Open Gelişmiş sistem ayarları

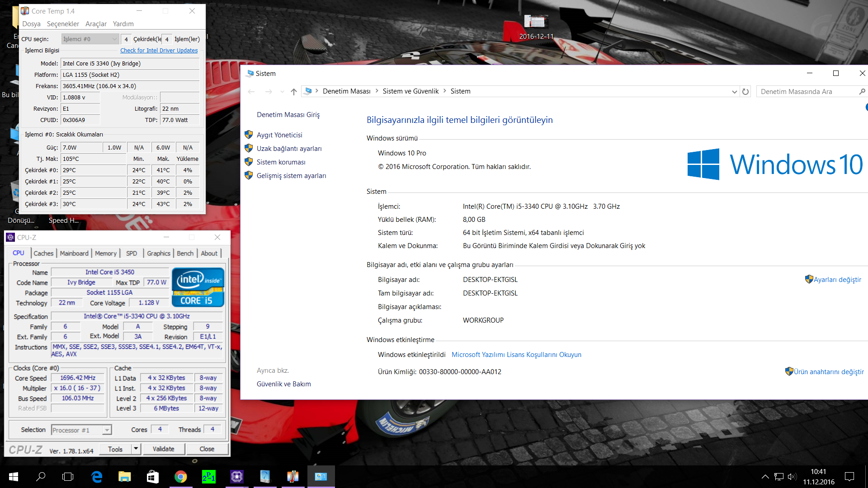(292, 176)
